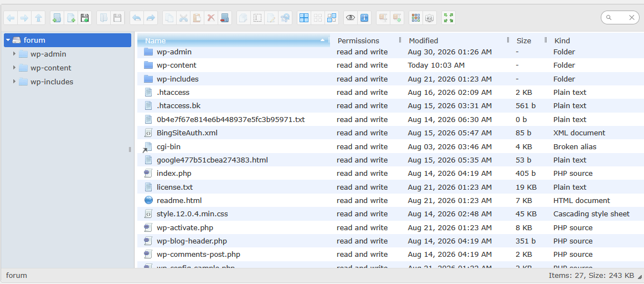Image resolution: width=644 pixels, height=284 pixels.
Task: Select google477b51cbea274383.html file
Action: 390,160
